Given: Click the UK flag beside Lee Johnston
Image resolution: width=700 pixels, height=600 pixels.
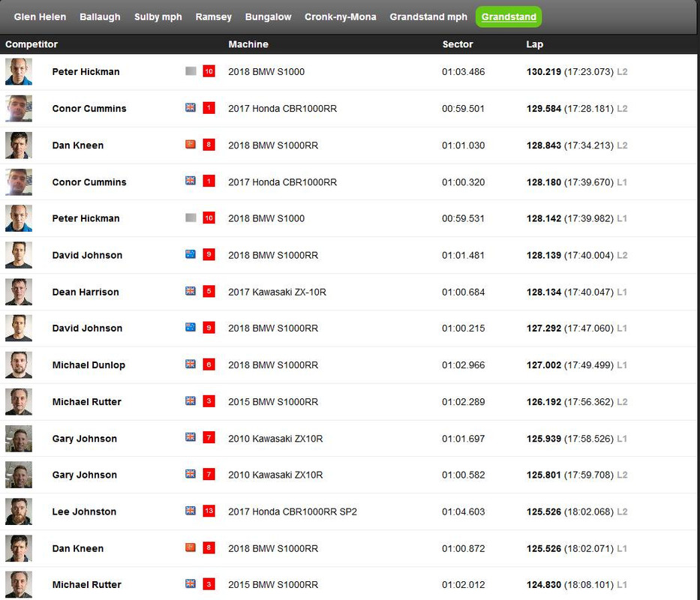Looking at the screenshot, I should [x=191, y=510].
